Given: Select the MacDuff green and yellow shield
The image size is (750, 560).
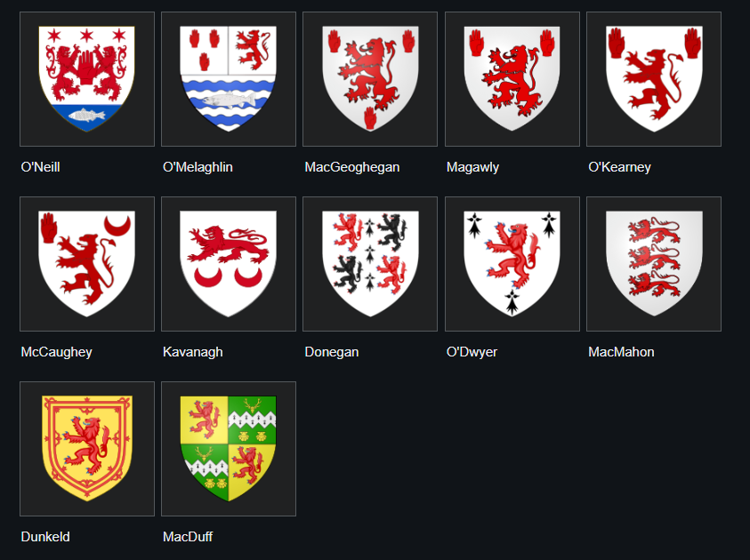Looking at the screenshot, I should (228, 449).
